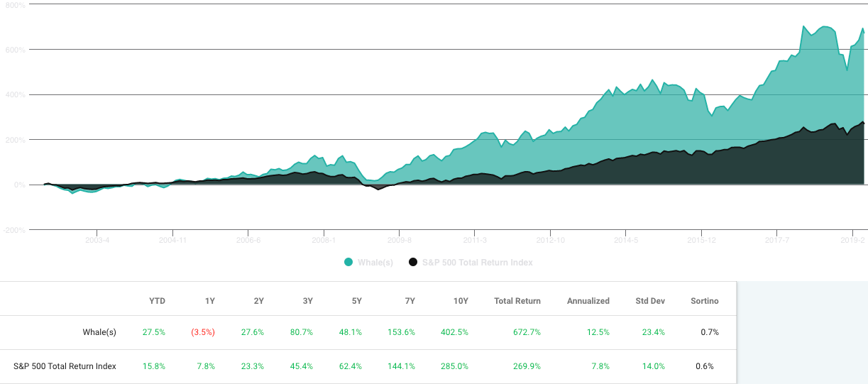Click the 1Y column header
The image size is (868, 384).
click(210, 301)
